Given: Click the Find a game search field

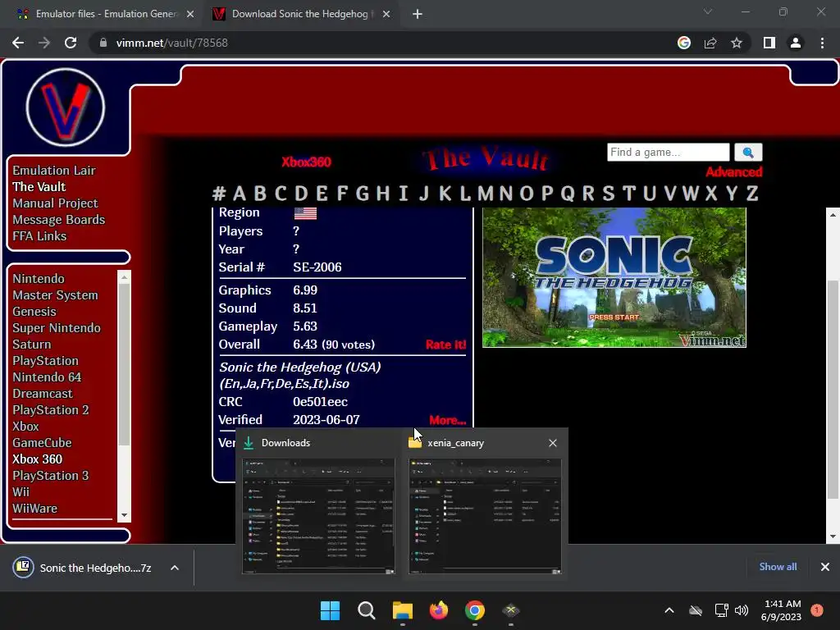Looking at the screenshot, I should coord(668,152).
